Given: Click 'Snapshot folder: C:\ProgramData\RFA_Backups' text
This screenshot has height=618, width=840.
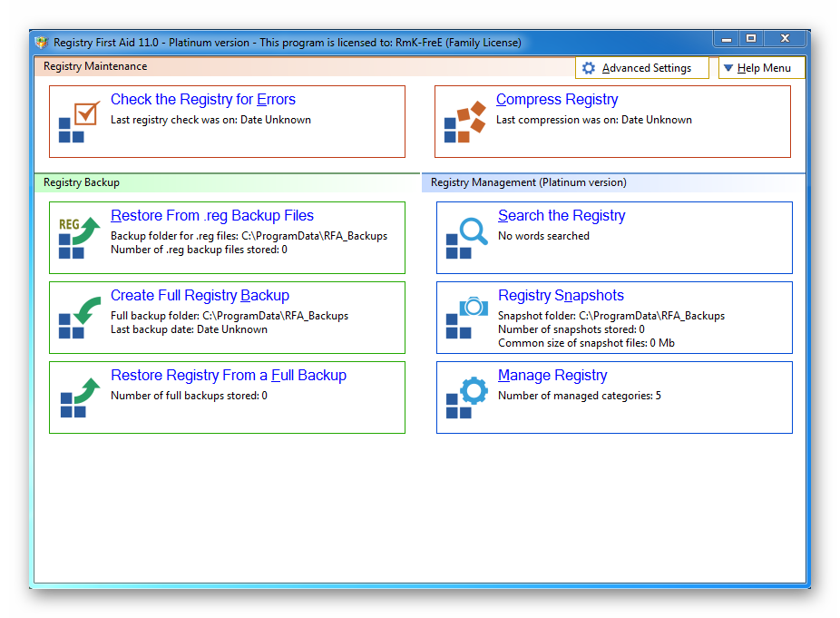Looking at the screenshot, I should click(x=611, y=316).
